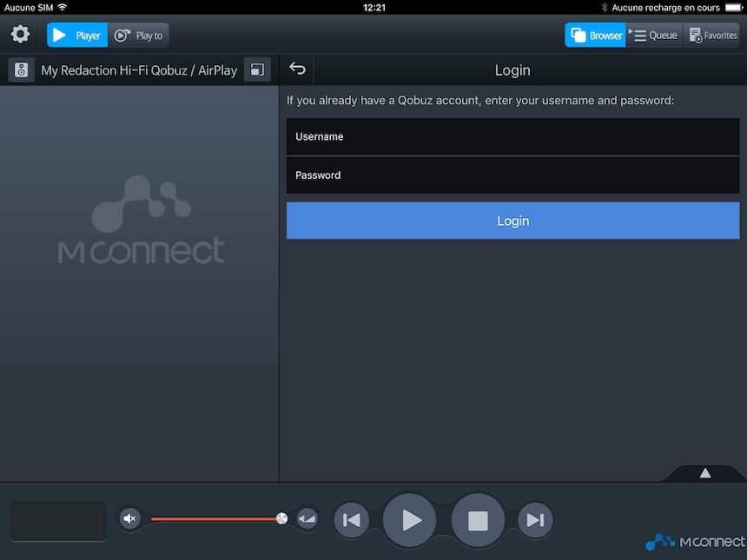This screenshot has width=747, height=560.
Task: Click the empty album art thumbnail
Action: 58,521
